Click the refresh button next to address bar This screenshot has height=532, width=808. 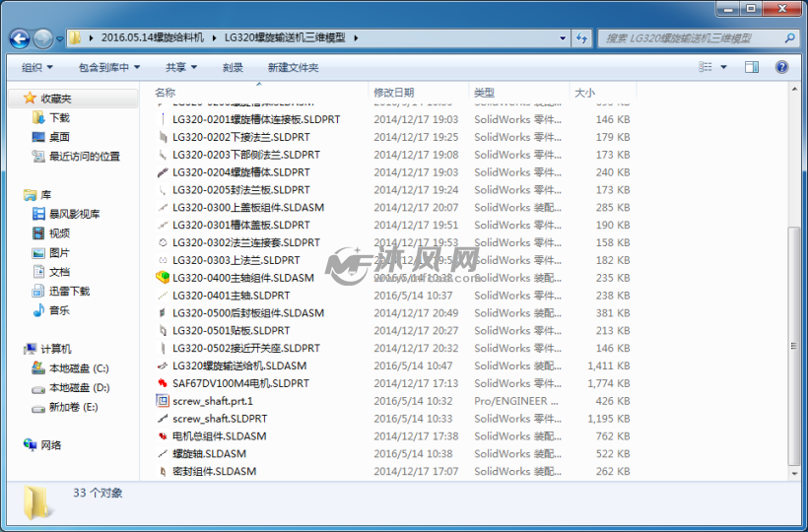[x=581, y=38]
